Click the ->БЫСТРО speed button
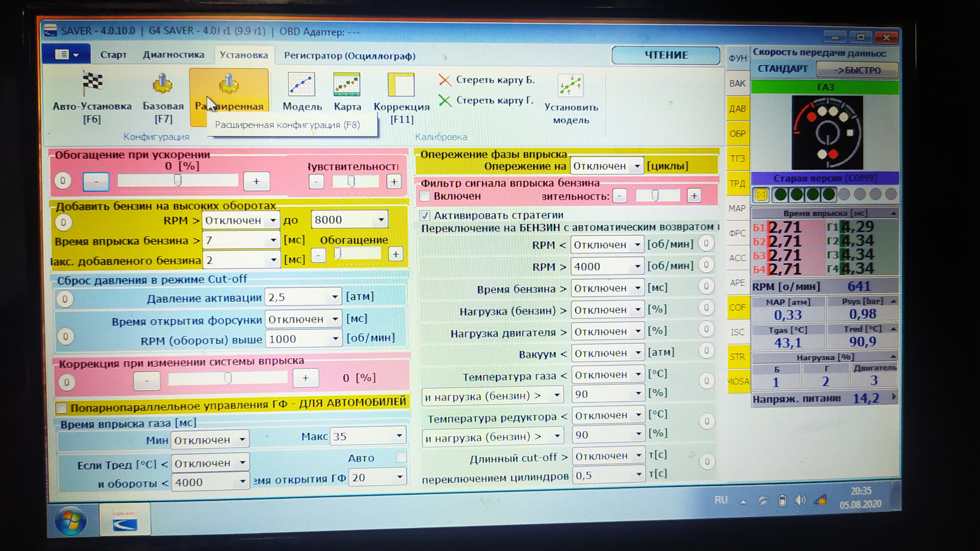Image resolution: width=980 pixels, height=551 pixels. click(x=857, y=70)
